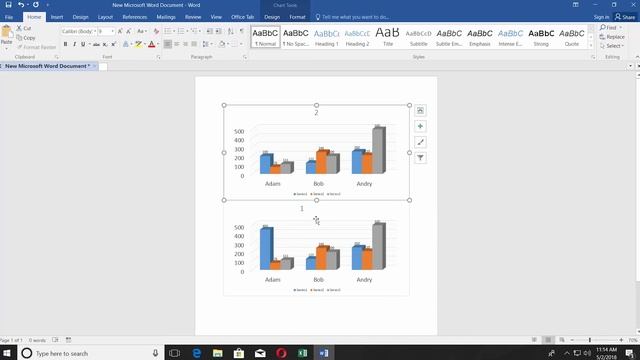640x360 pixels.
Task: Open Chart Tools Format tab
Action: (297, 17)
